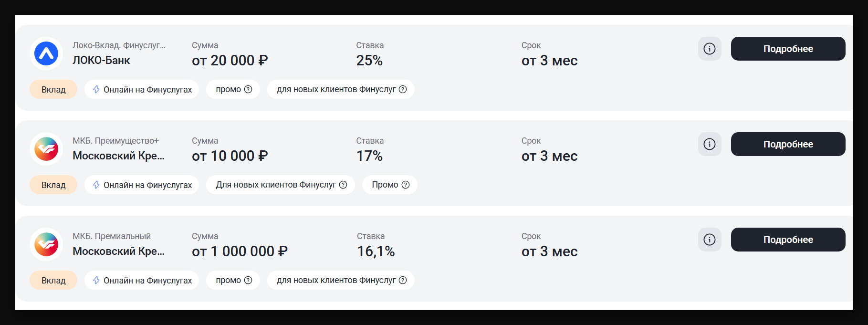
Task: Select 'Вклад' tag in the ЛОКО-Банк row
Action: pos(53,90)
